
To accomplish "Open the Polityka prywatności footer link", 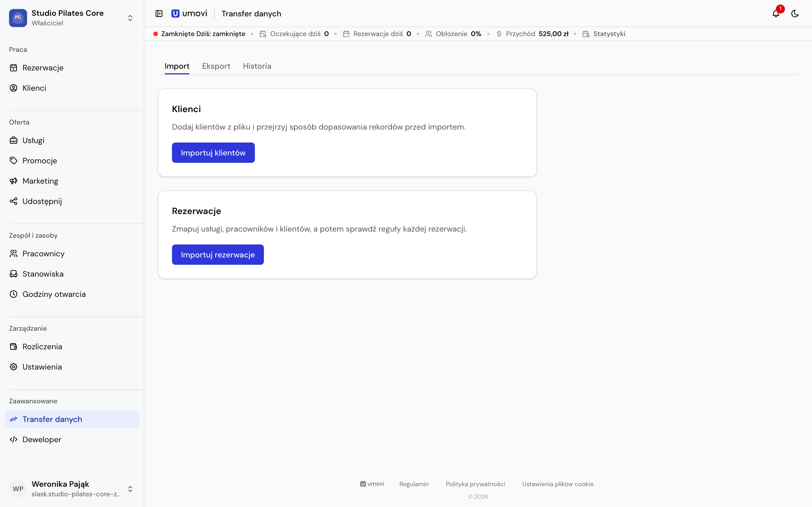I will pos(475,484).
